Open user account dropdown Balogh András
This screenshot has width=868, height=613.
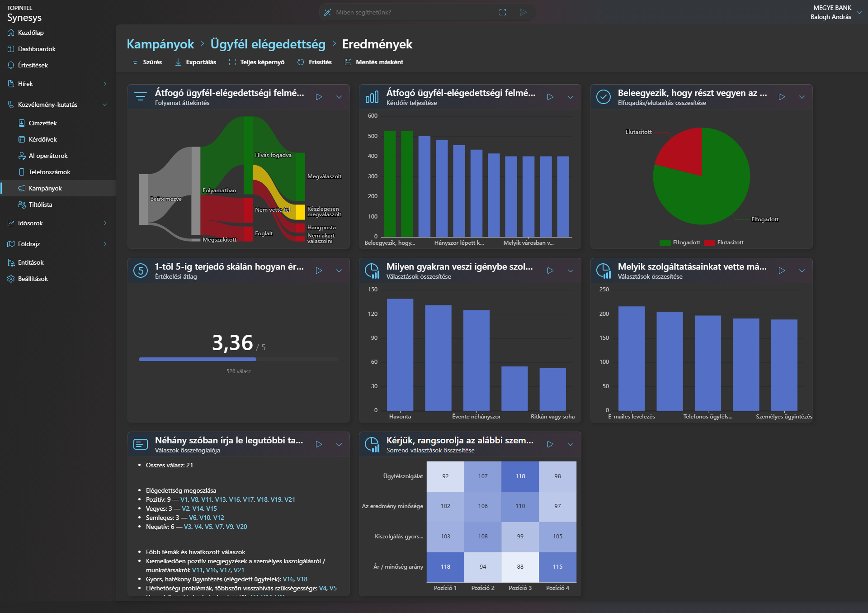[x=836, y=12]
